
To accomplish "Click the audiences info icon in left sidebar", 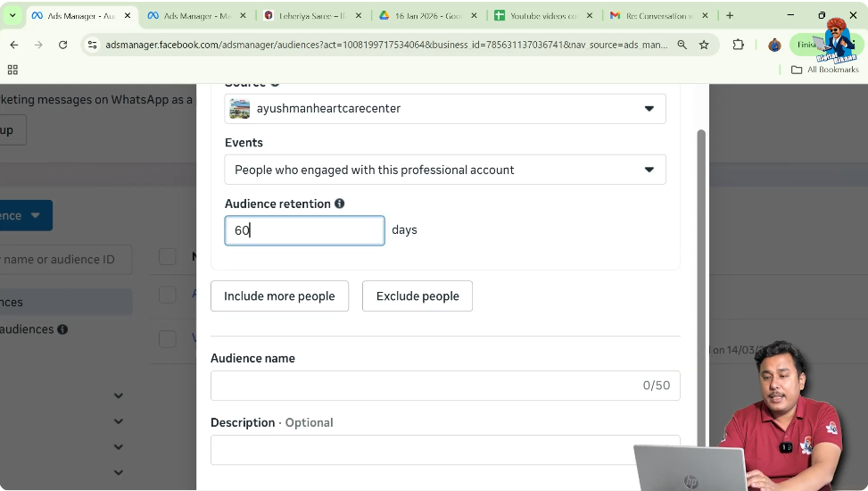I will click(62, 329).
